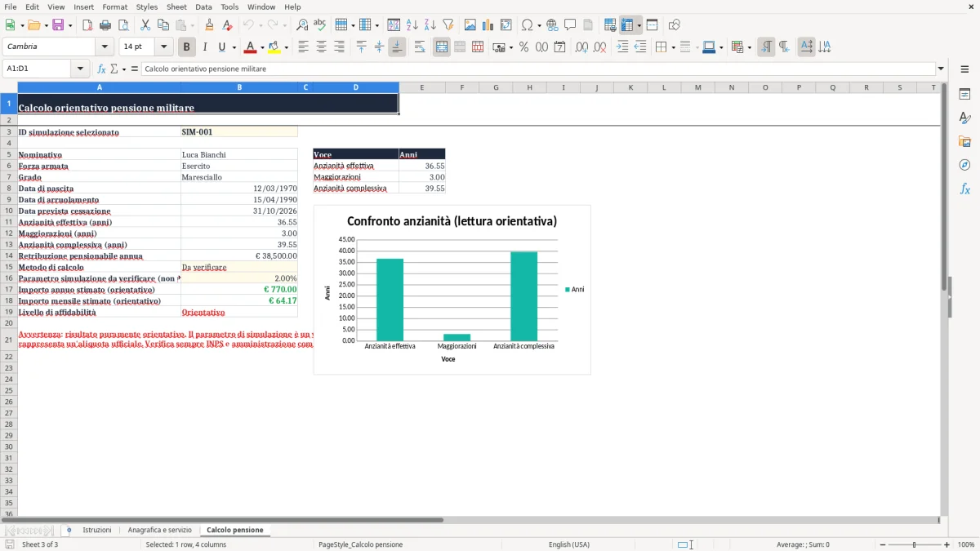
Task: Toggle print preview
Action: (x=123, y=25)
